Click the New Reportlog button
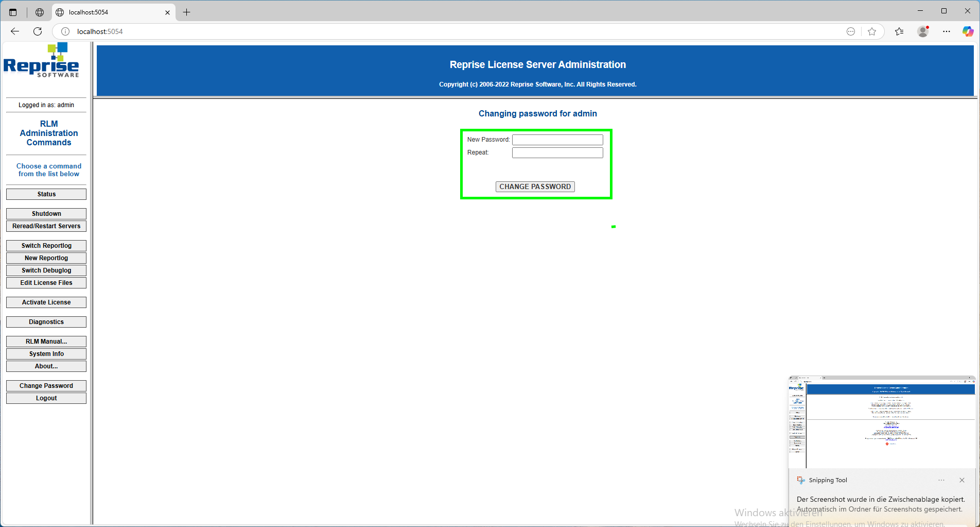 pos(46,258)
